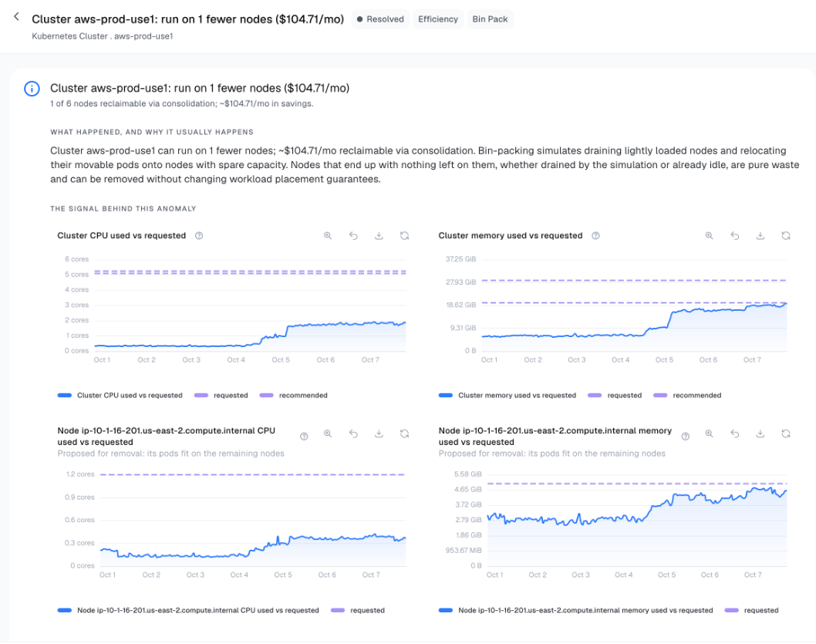Image resolution: width=816 pixels, height=644 pixels.
Task: Click the Bin Pack tag
Action: 490,19
